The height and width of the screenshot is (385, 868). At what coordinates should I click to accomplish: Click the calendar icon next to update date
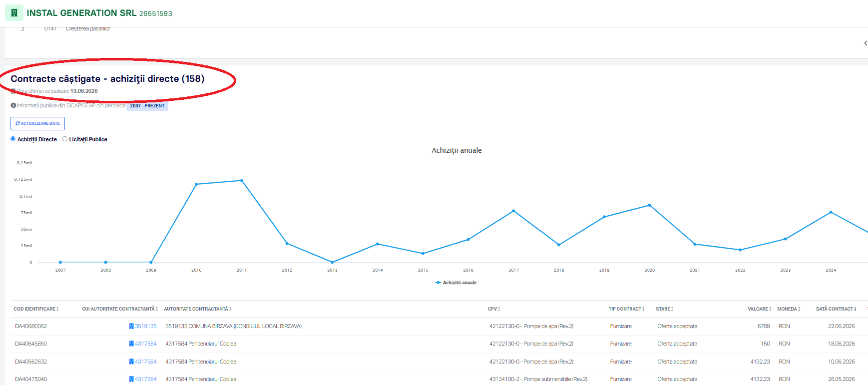[13, 91]
